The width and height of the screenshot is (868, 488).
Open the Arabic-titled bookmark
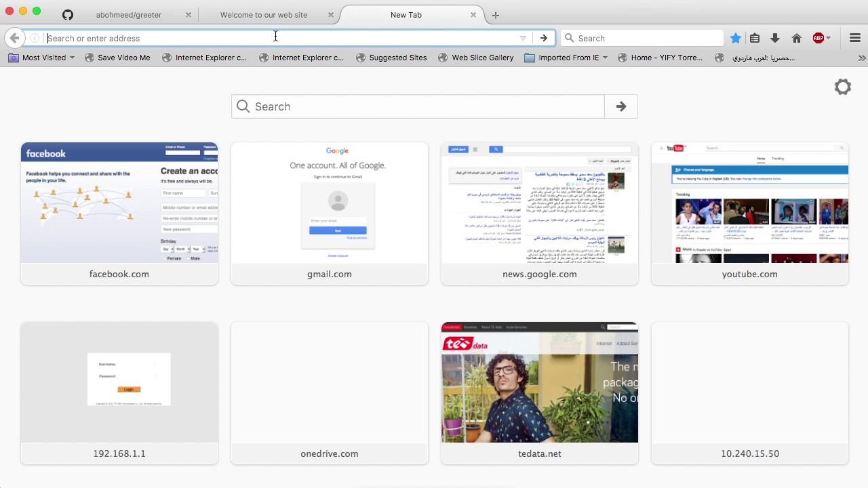755,58
